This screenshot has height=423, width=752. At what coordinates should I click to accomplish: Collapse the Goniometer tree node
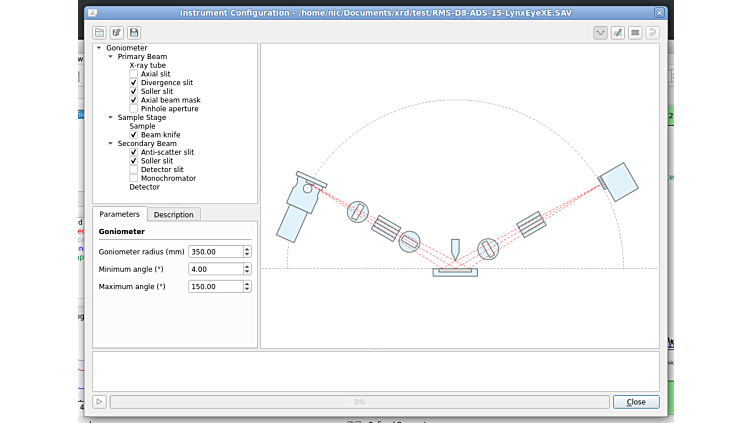pos(99,48)
